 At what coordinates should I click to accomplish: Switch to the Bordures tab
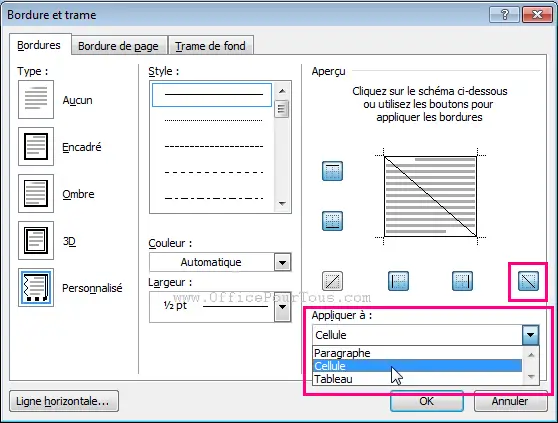click(39, 45)
